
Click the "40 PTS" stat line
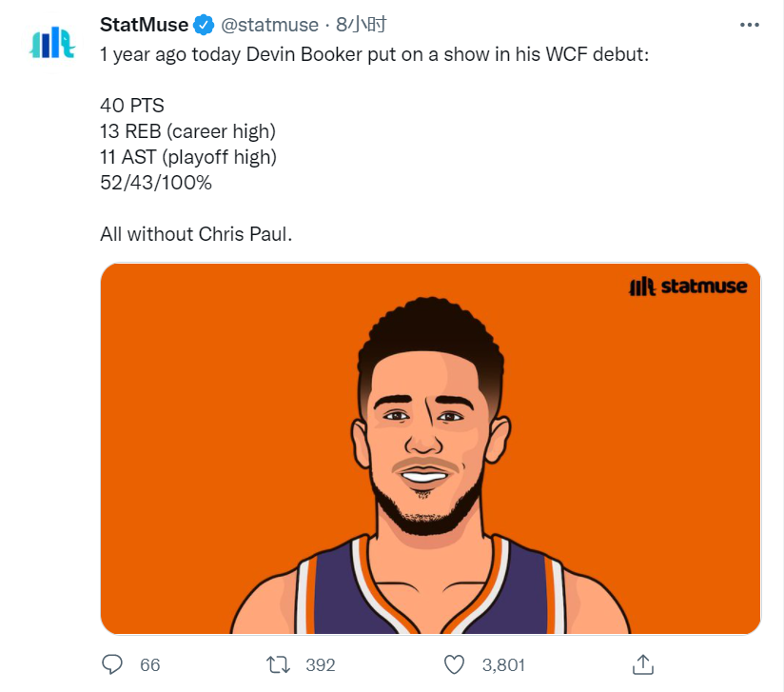click(x=132, y=106)
